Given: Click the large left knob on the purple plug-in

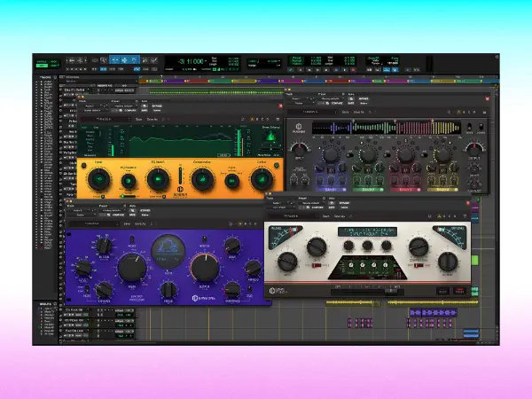Looking at the screenshot, I should [x=133, y=268].
